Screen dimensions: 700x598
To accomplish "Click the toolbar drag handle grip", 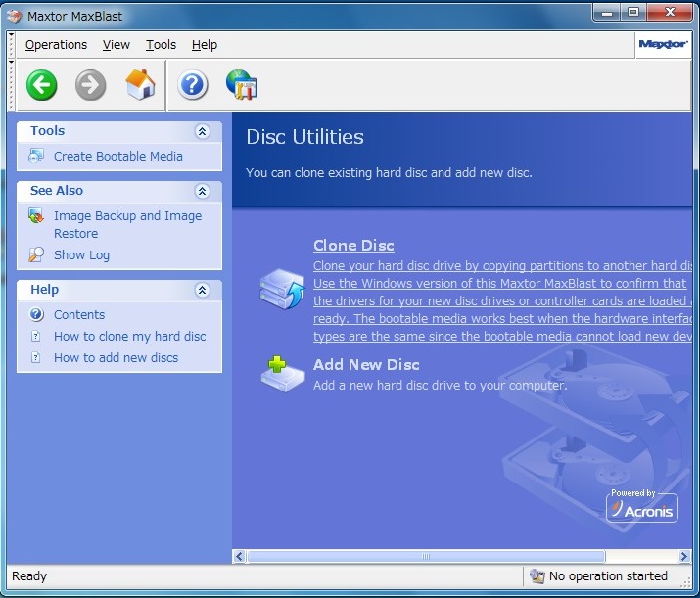I will tap(12, 85).
